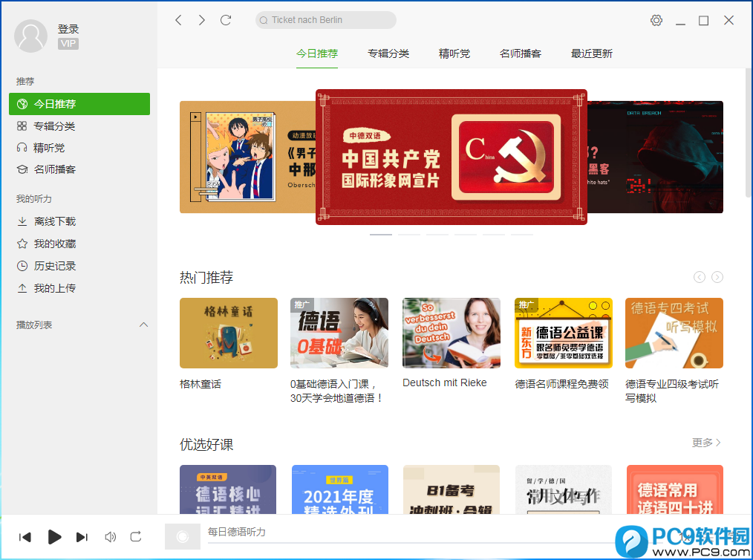Switch to the 今日推荐 top tab
Screen dimensions: 753x560
click(x=317, y=53)
